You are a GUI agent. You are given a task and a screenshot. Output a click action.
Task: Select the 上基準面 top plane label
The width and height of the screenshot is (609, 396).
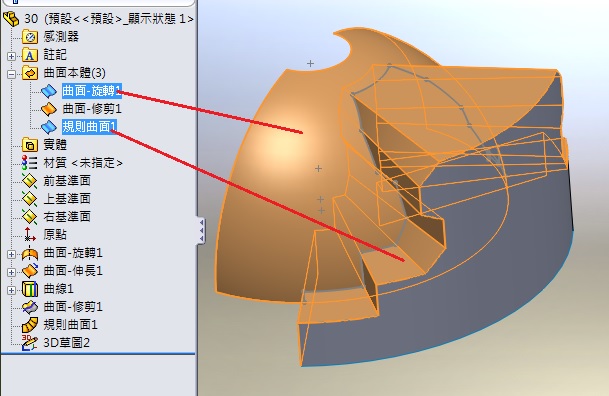pyautogui.click(x=67, y=198)
